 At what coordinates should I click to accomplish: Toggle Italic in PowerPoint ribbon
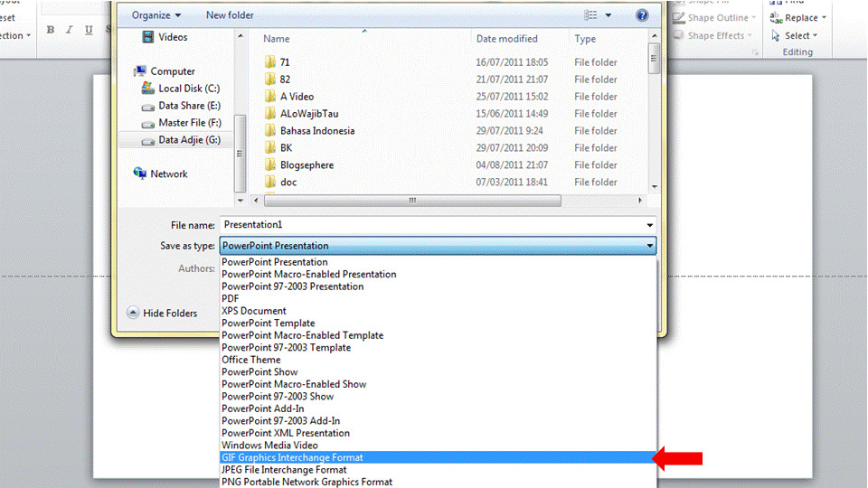click(x=70, y=30)
